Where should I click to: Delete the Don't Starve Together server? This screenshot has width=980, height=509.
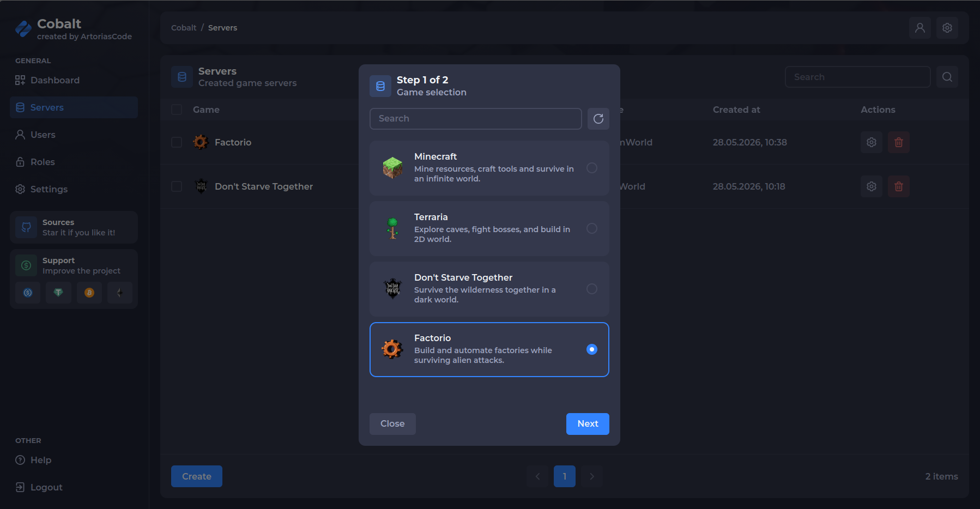coord(899,186)
